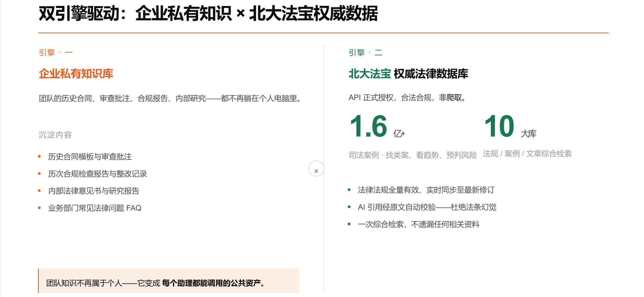Click the slide title 双引擎驱动

[x=208, y=14]
